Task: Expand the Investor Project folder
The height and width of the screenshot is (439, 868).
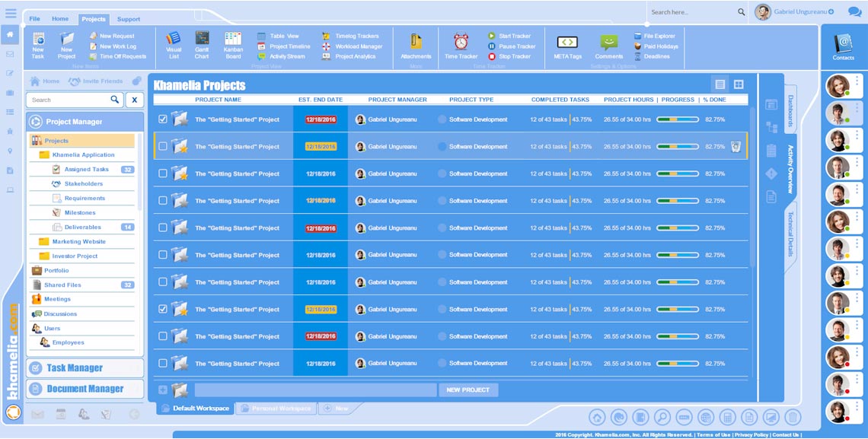Action: [43, 256]
